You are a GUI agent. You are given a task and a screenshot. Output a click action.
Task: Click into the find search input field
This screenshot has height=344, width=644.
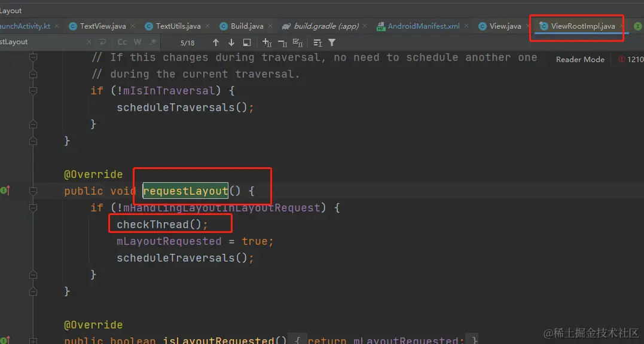(x=41, y=42)
